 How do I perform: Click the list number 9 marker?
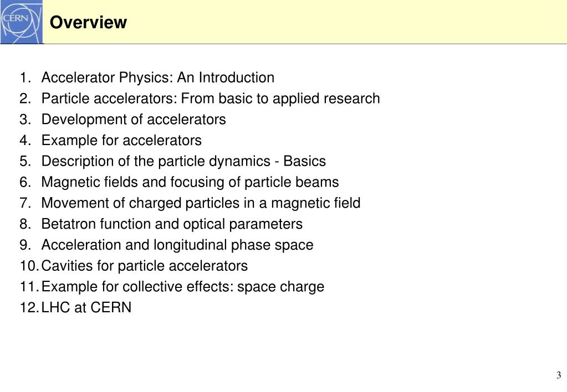[25, 245]
